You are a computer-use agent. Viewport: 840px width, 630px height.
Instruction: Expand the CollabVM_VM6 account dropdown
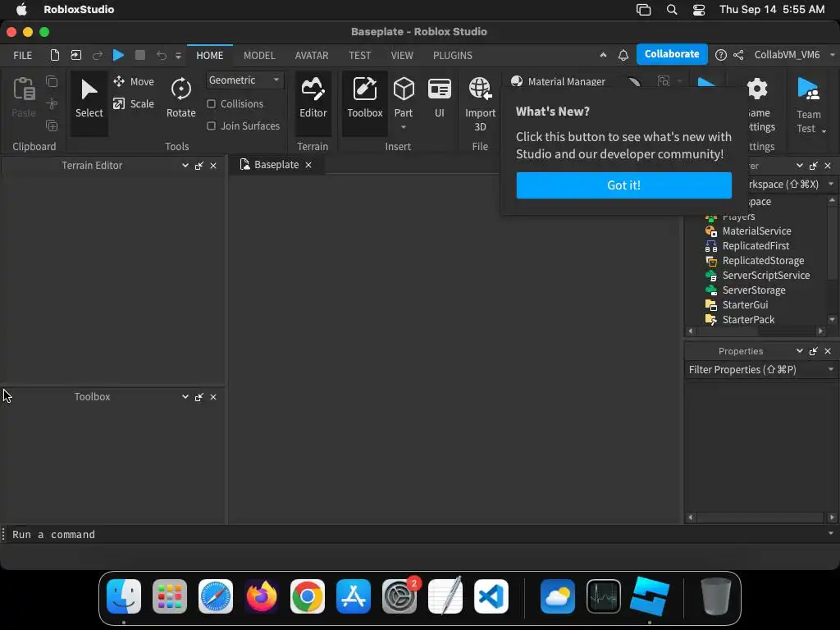point(832,55)
